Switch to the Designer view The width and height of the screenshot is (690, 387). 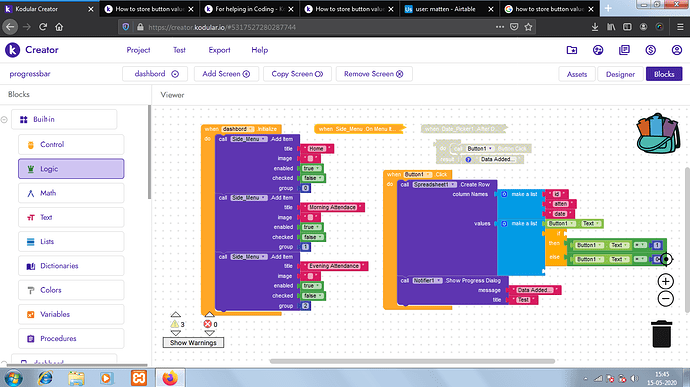tap(620, 74)
